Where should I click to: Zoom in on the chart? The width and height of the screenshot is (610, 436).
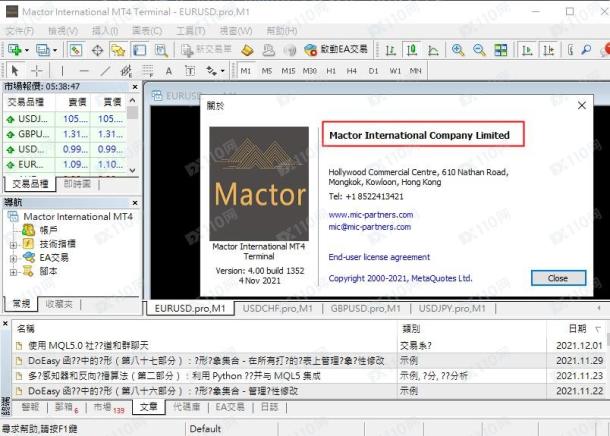(458, 50)
